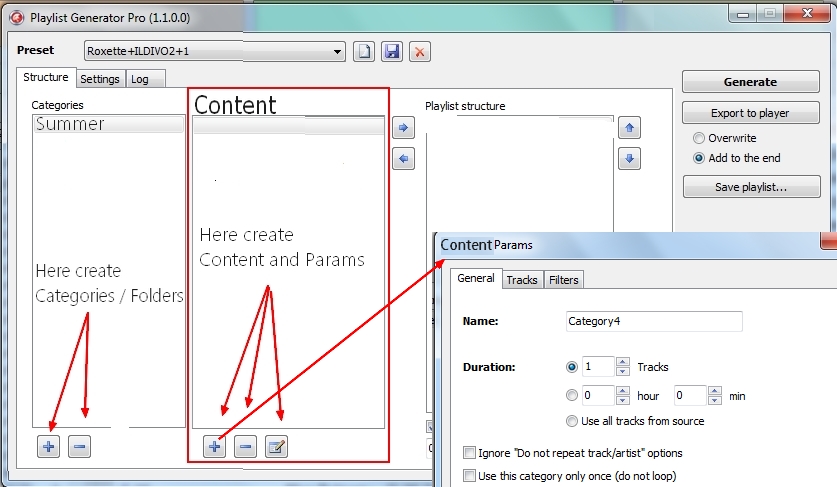Increase or decrease Tracks count stepper
837x487 pixels.
tap(622, 367)
